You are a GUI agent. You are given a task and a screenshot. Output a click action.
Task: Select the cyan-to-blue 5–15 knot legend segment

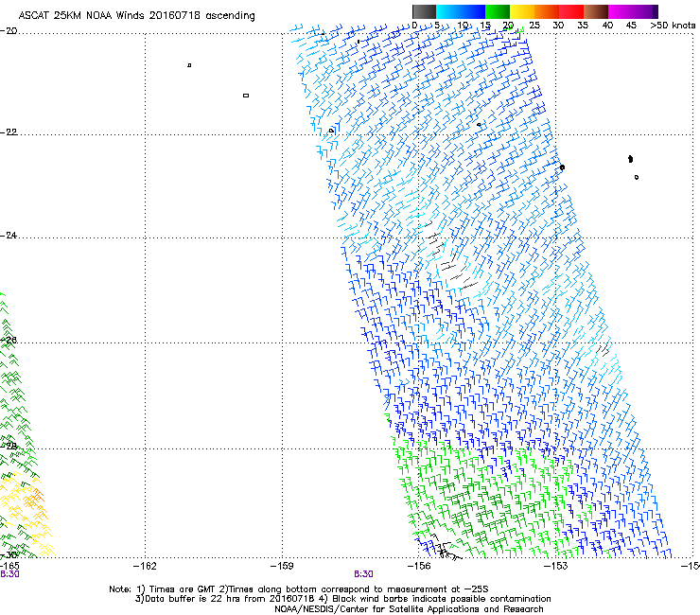click(x=461, y=11)
